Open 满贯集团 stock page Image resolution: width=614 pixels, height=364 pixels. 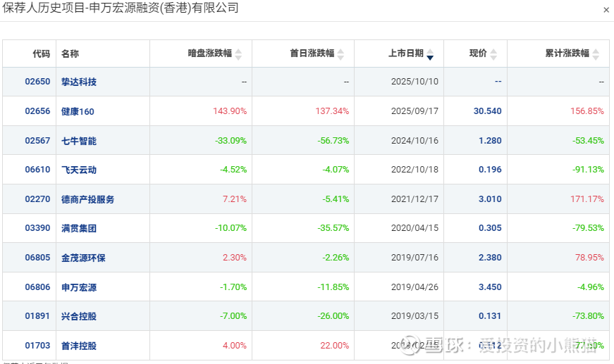tap(79, 228)
